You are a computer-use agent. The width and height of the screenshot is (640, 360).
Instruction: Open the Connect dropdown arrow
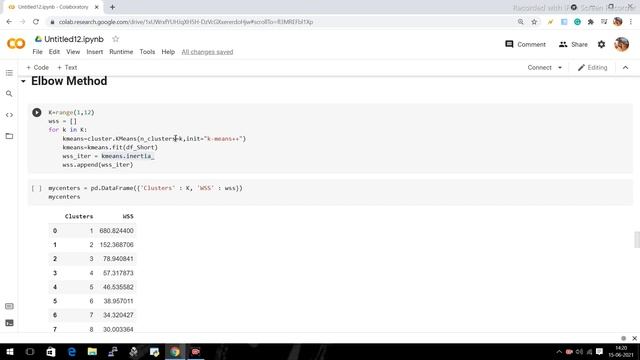tap(560, 67)
